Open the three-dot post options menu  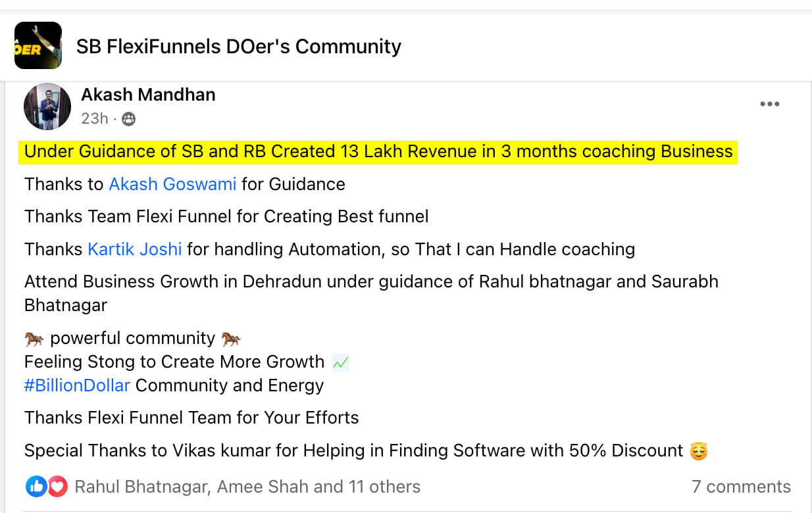(x=769, y=104)
